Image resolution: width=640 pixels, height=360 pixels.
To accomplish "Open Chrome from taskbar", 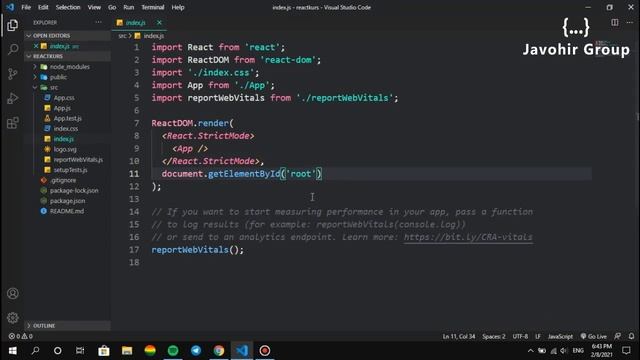I will tap(219, 351).
